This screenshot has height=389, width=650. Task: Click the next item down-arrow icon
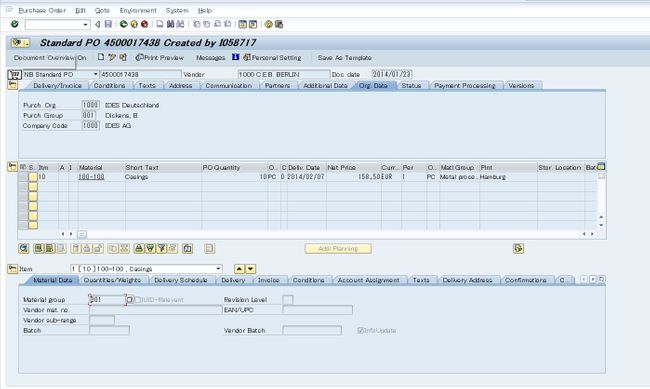tap(251, 269)
